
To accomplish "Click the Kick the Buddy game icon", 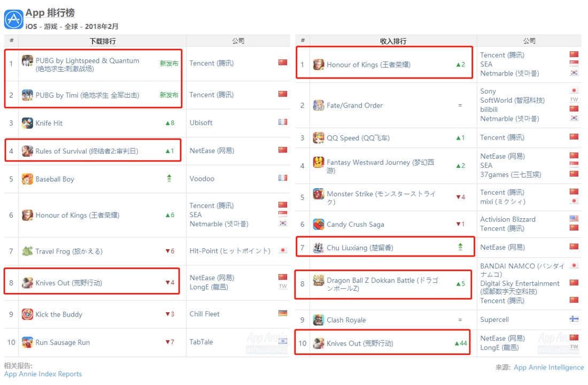I will 27,314.
